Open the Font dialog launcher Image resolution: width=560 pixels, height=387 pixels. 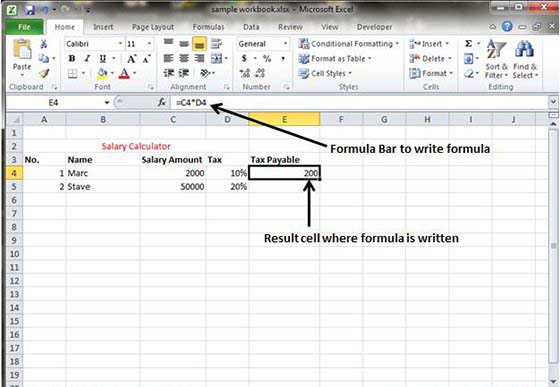pyautogui.click(x=151, y=87)
